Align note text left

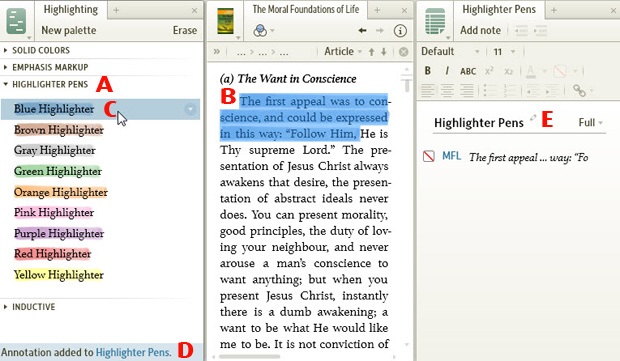(427, 91)
